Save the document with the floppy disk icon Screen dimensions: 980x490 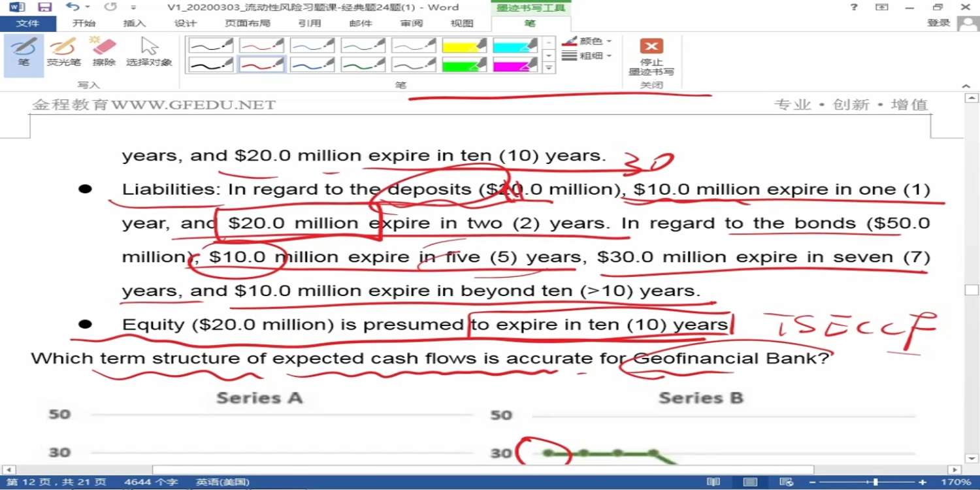44,7
